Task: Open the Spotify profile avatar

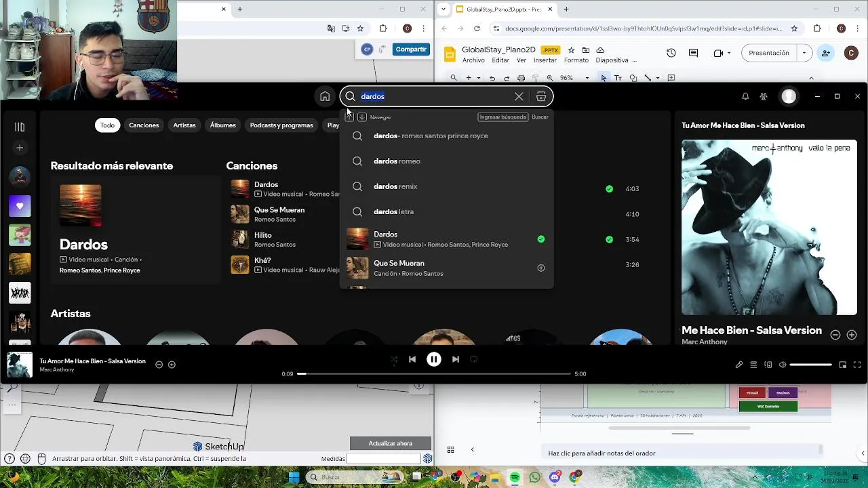Action: tap(789, 96)
